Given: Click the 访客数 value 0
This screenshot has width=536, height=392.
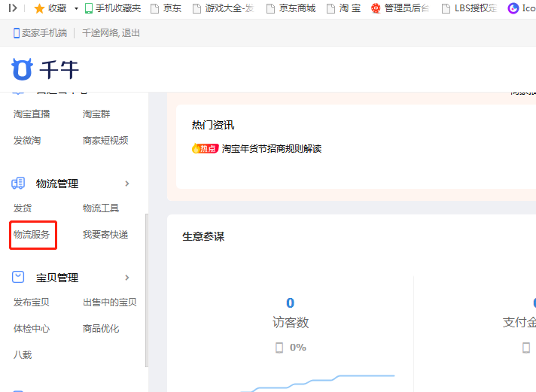Looking at the screenshot, I should click(x=291, y=302).
